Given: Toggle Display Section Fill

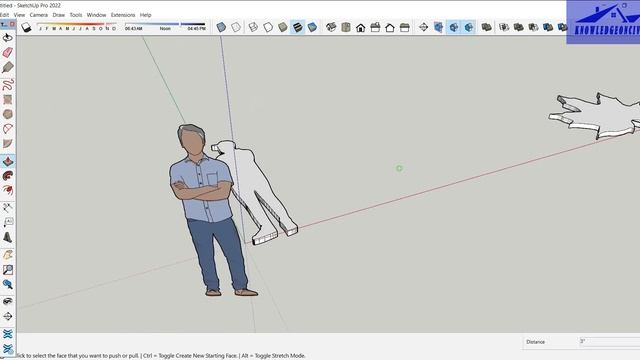Looking at the screenshot, I should 469,27.
